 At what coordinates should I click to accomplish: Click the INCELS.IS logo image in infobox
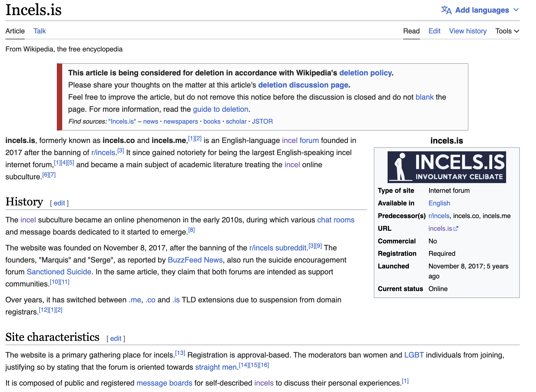click(x=447, y=167)
